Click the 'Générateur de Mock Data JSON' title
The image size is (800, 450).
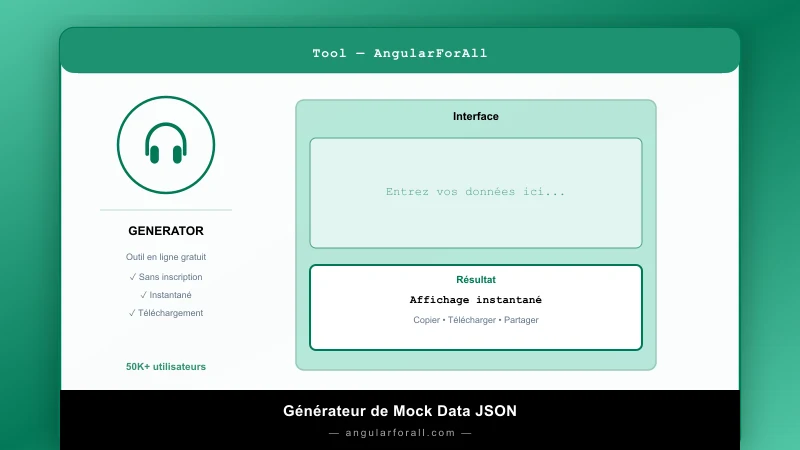(400, 411)
